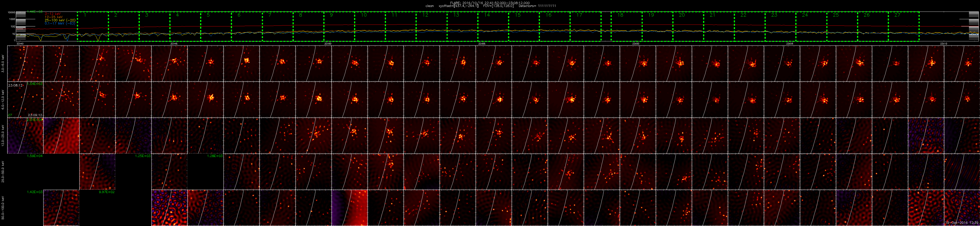
Task: Click the '50.0-100.0 keV' row label
Action: click(x=3, y=208)
